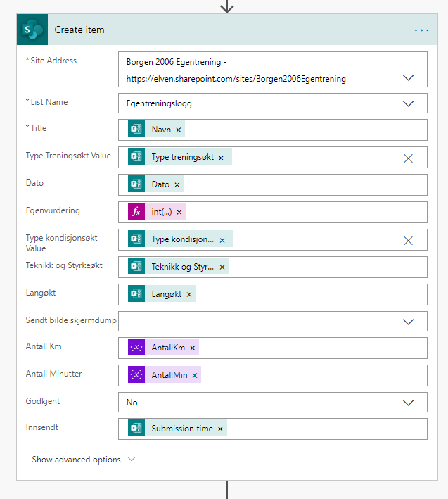Expand the Sendt bilde skjermdump dropdown
The image size is (448, 499).
point(408,322)
